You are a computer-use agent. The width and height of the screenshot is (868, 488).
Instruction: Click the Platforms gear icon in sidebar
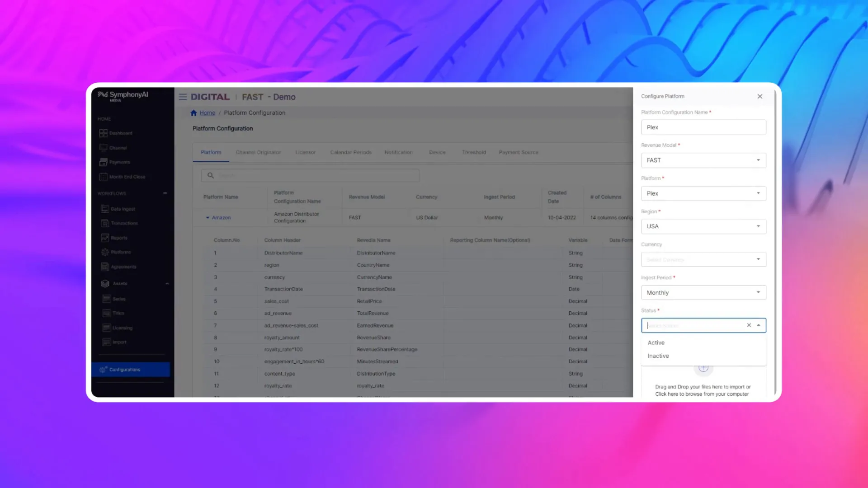coord(105,252)
